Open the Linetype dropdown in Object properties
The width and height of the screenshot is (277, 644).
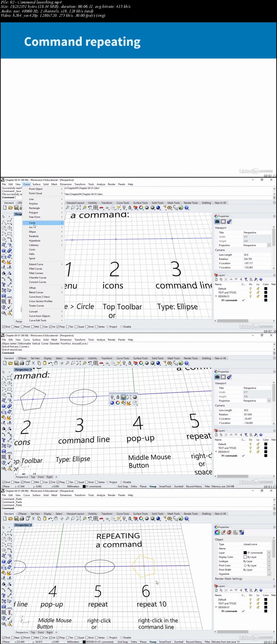coord(269,561)
